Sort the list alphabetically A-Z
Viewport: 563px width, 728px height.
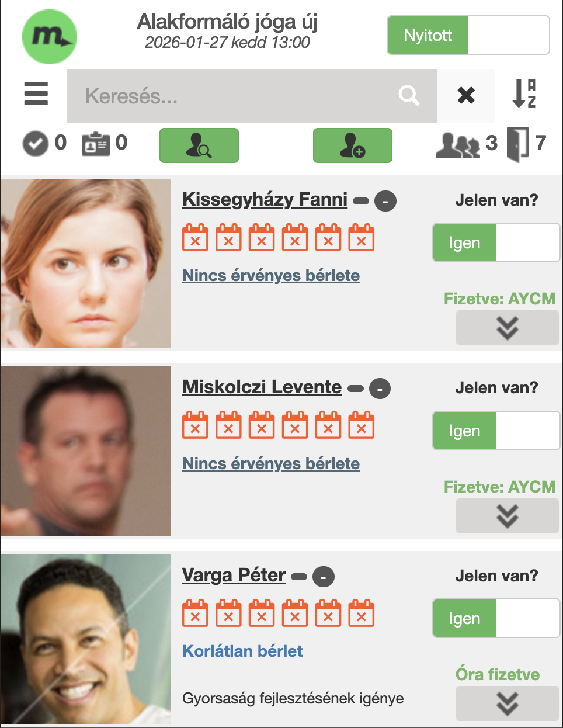click(524, 93)
